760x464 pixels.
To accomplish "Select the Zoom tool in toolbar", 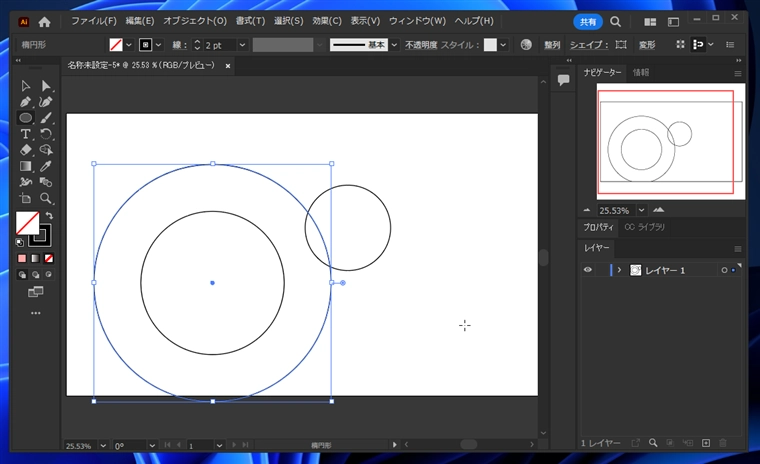I will (x=46, y=198).
